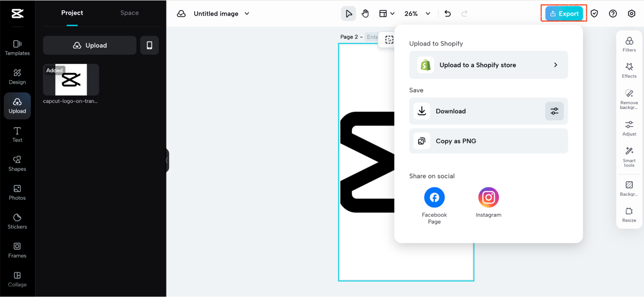Click the cloud save status icon
The height and width of the screenshot is (297, 644).
(x=181, y=14)
